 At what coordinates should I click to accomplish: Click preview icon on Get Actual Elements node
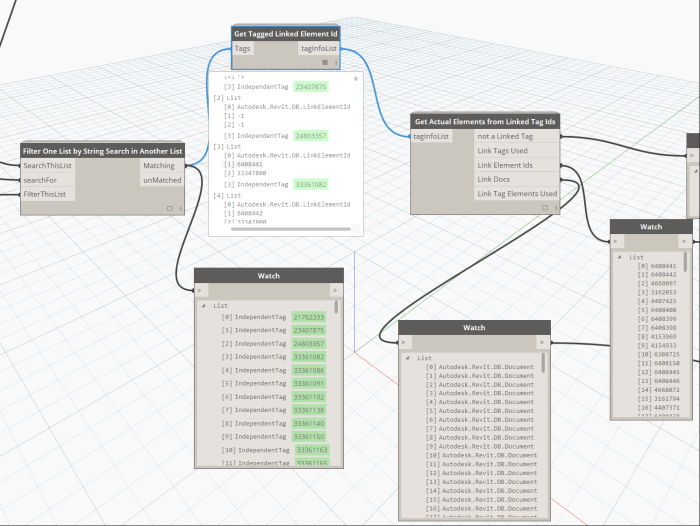click(x=545, y=208)
